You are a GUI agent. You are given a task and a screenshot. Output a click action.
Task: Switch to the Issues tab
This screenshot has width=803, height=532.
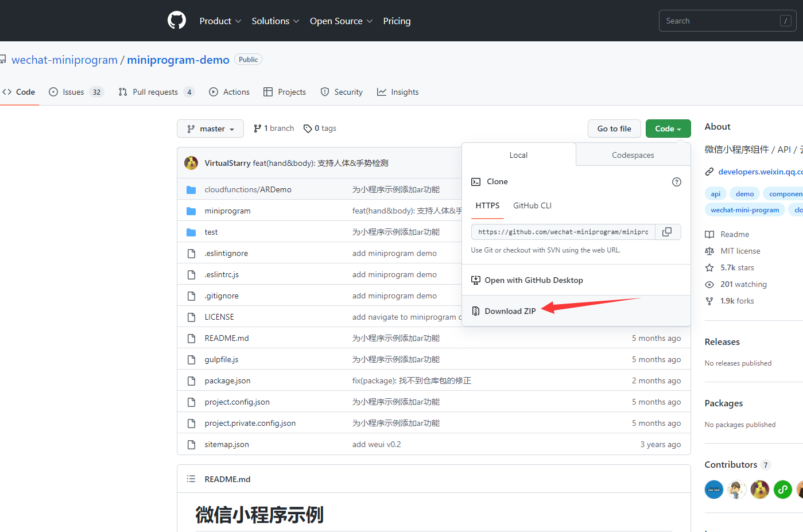click(x=76, y=92)
